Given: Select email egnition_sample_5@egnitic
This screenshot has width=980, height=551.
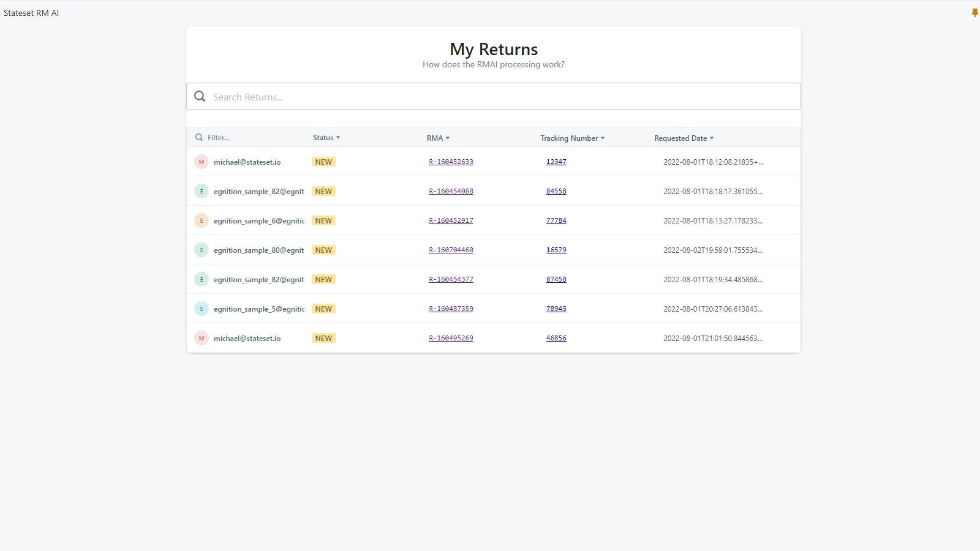Looking at the screenshot, I should (259, 309).
